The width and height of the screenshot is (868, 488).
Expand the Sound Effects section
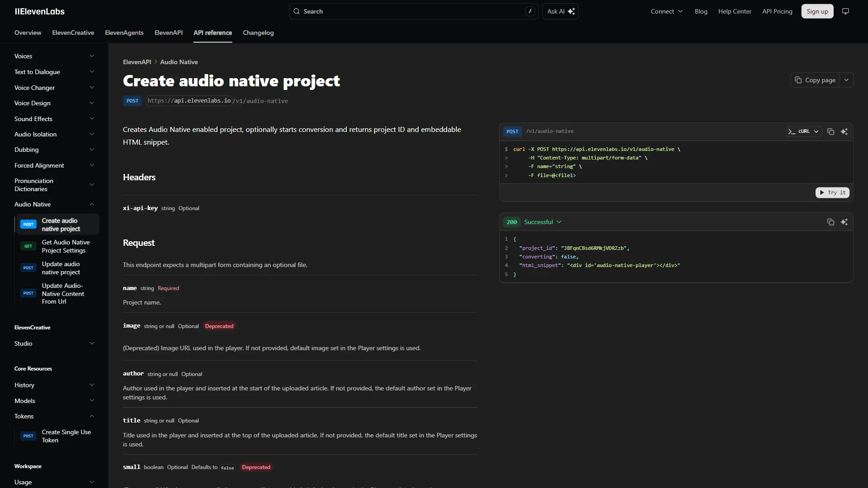coord(54,119)
